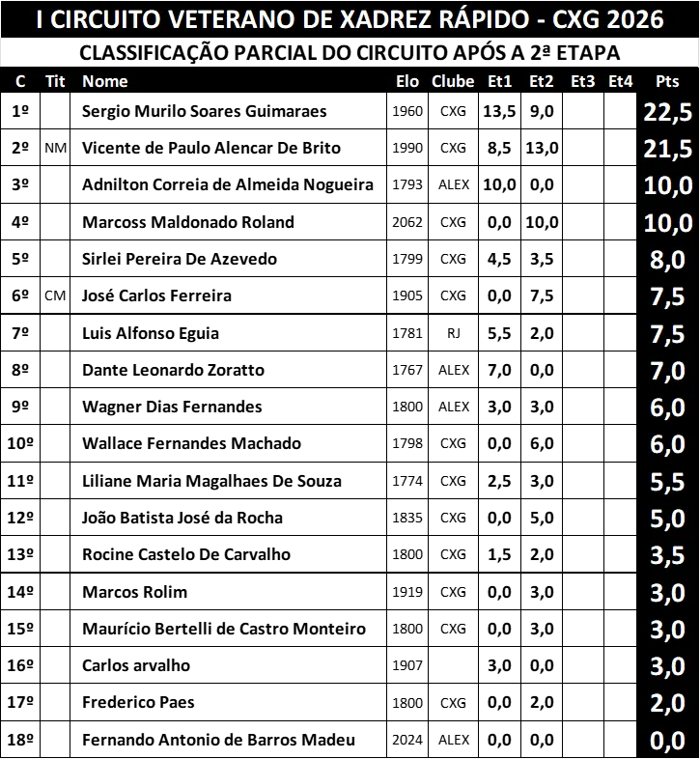The height and width of the screenshot is (759, 700).
Task: Select the 5,5 points cell
Action: (667, 483)
